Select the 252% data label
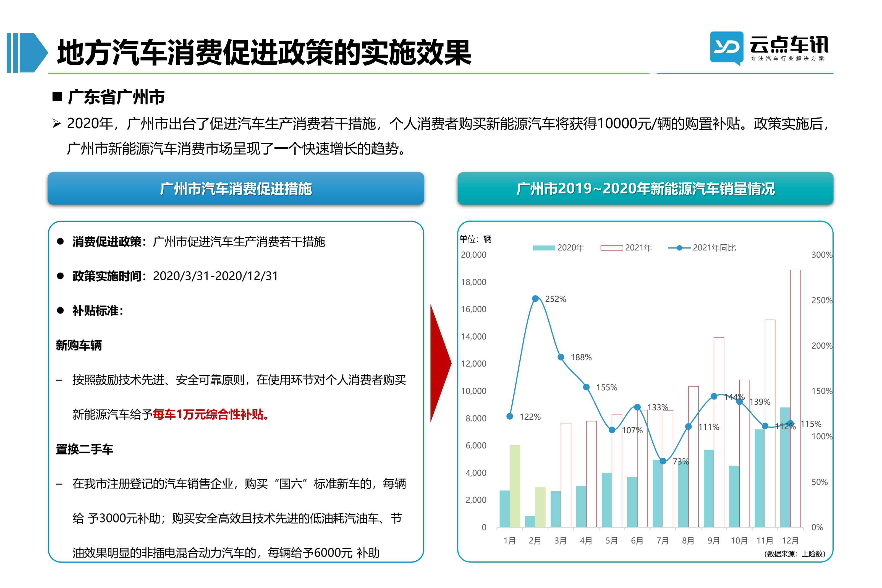882x588 pixels. point(556,299)
